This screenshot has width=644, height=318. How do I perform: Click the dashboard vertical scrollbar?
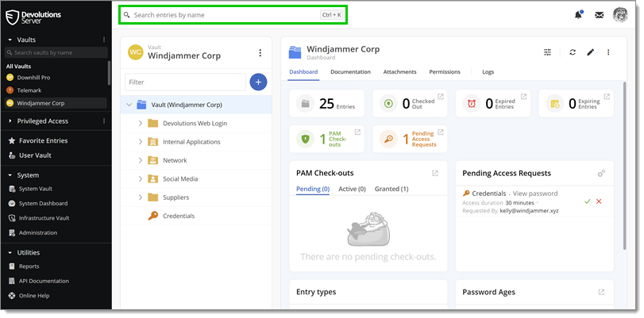pos(625,166)
